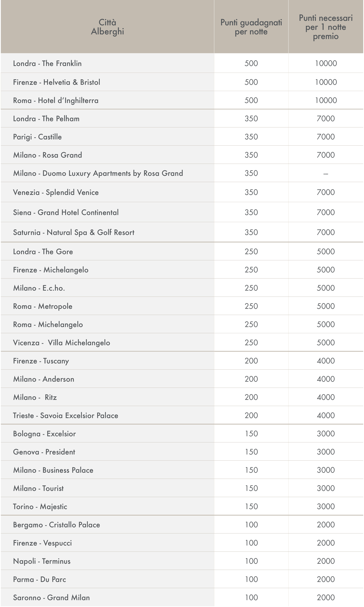Click the 'Punti necessari per 1 notte premio' header
The image size is (364, 607).
pos(326,27)
